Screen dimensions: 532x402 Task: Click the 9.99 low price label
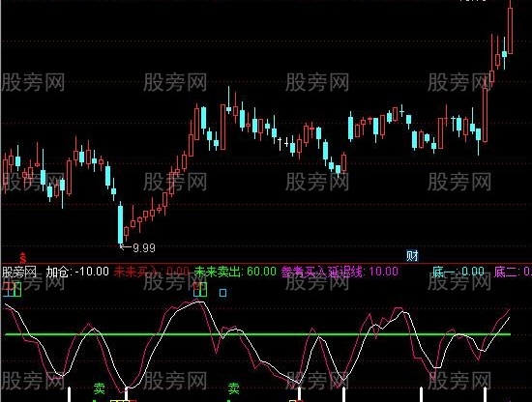pos(144,248)
